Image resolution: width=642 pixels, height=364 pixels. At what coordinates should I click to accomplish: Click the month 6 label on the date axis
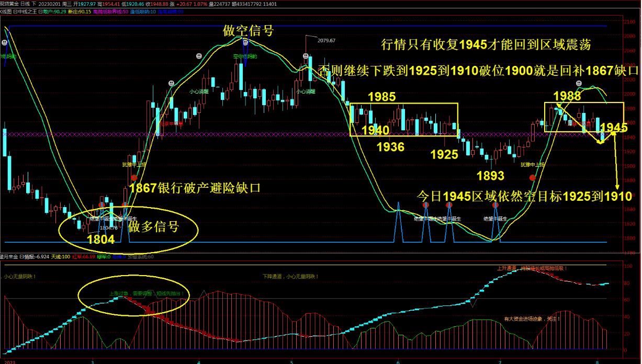pyautogui.click(x=398, y=361)
